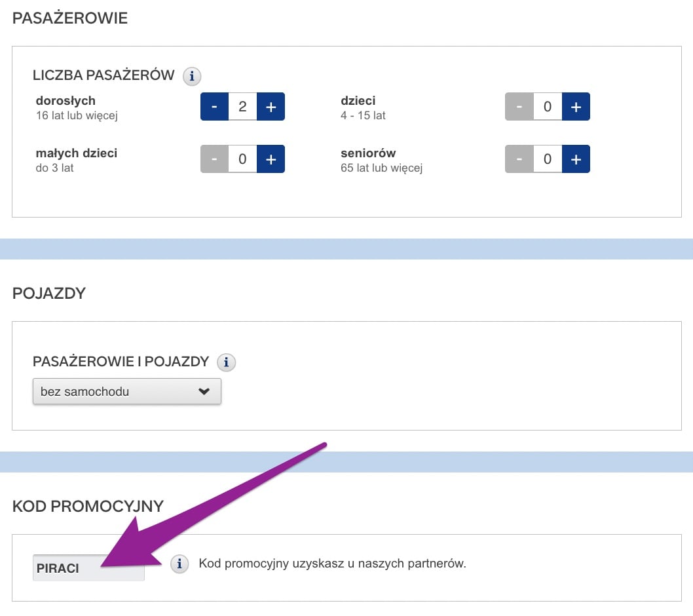Add a seniorów passenger with plus
Viewport: 693px width, 616px height.
(576, 159)
